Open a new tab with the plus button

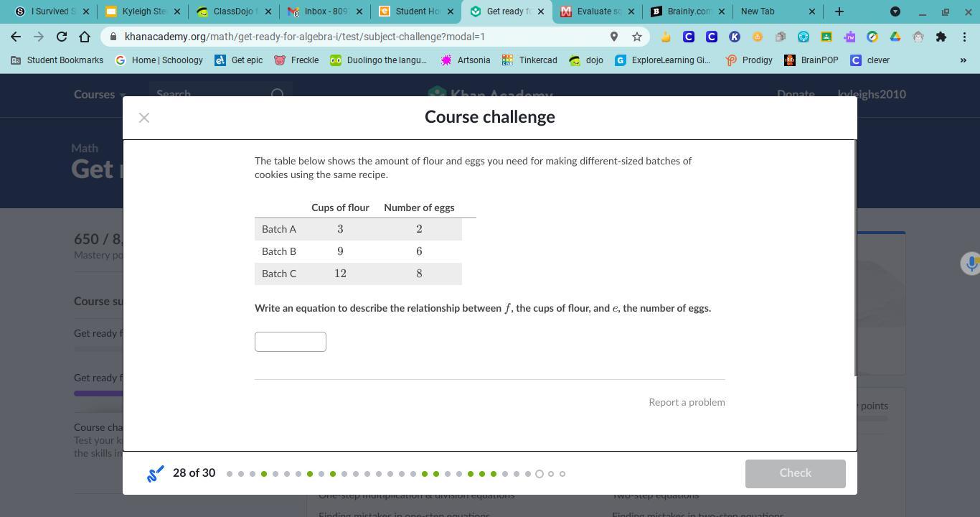coord(839,11)
